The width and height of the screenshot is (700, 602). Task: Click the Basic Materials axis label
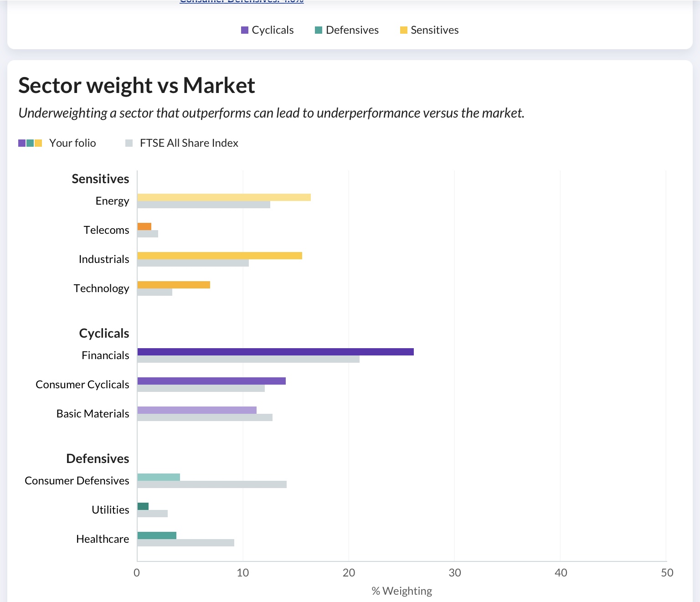93,414
